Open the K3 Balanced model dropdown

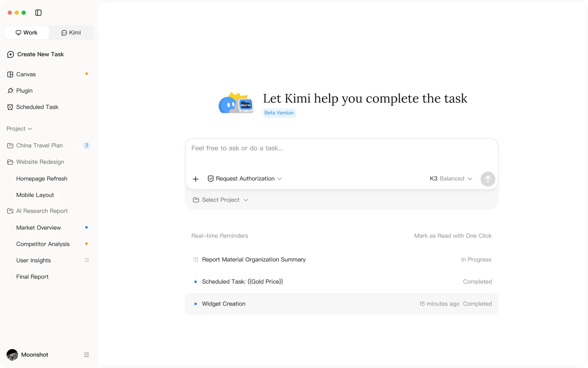click(x=451, y=179)
